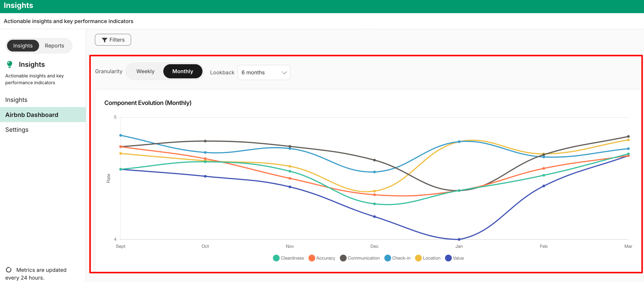Click the green lightbulb Insights icon

tap(9, 64)
